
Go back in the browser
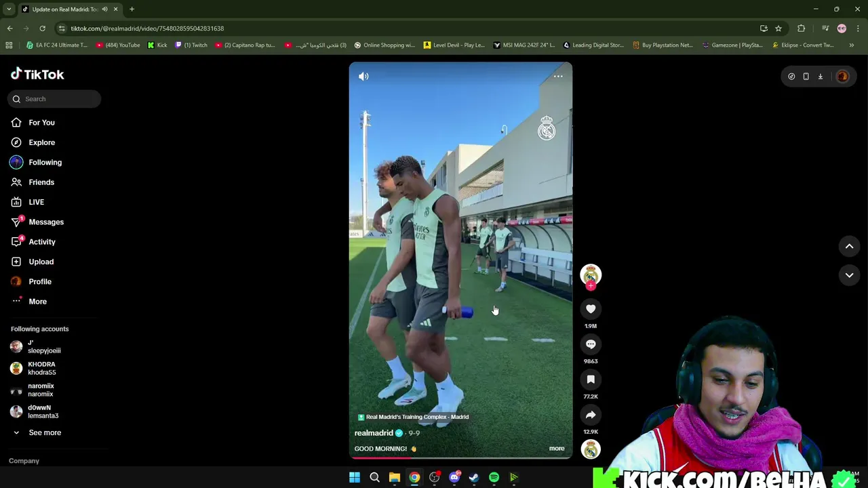[x=9, y=28]
